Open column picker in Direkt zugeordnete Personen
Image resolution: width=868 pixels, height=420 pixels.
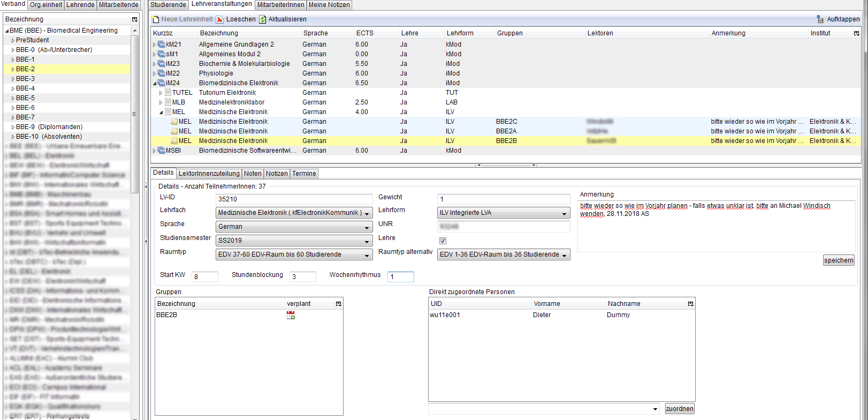[x=690, y=304]
